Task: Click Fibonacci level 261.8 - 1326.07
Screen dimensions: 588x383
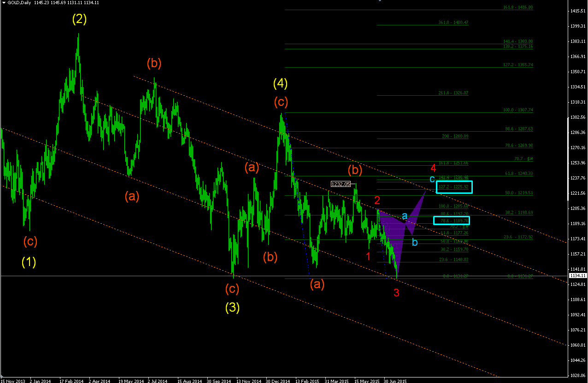Action: click(453, 93)
